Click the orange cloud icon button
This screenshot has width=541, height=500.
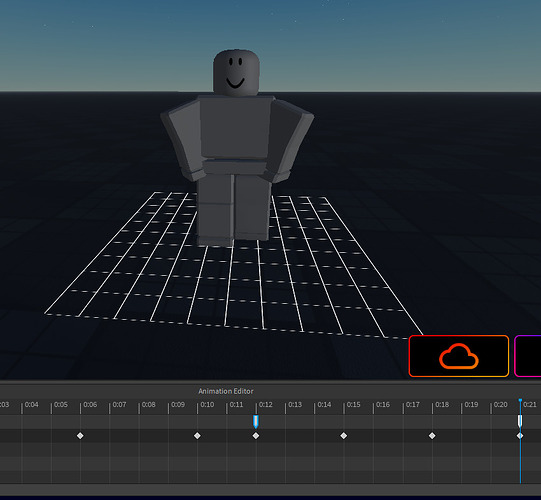pos(459,356)
